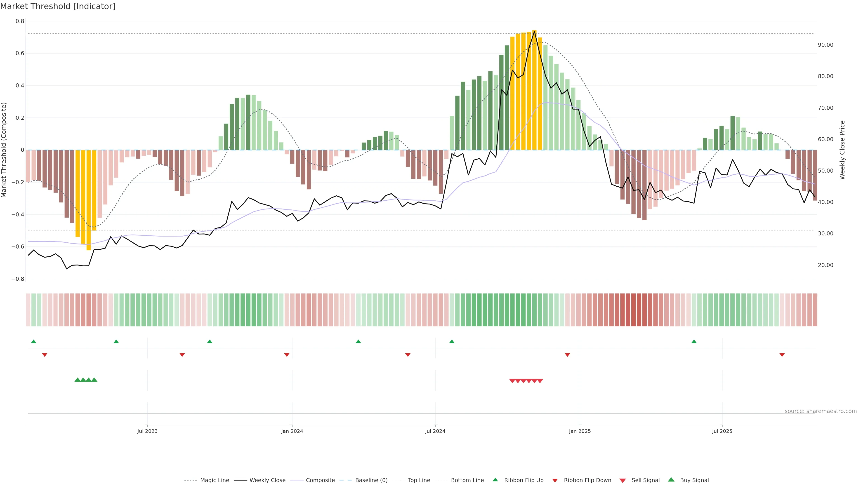Screen dimensions: 868x488
Task: Click the rightmost red Ribbon Flip Down marker
Action: (x=782, y=355)
